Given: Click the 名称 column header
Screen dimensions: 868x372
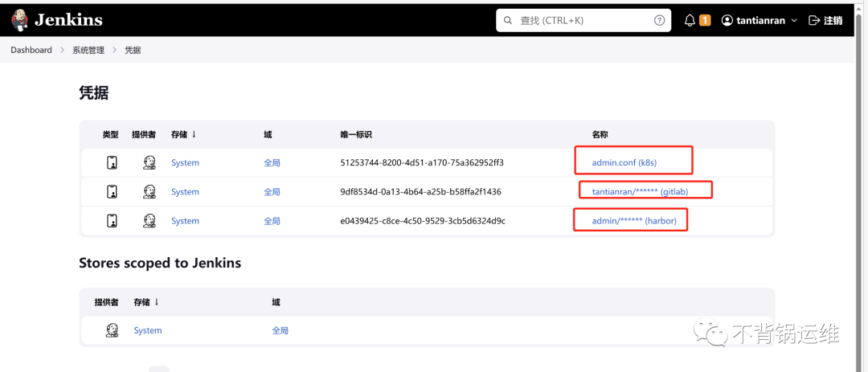Looking at the screenshot, I should click(x=600, y=134).
